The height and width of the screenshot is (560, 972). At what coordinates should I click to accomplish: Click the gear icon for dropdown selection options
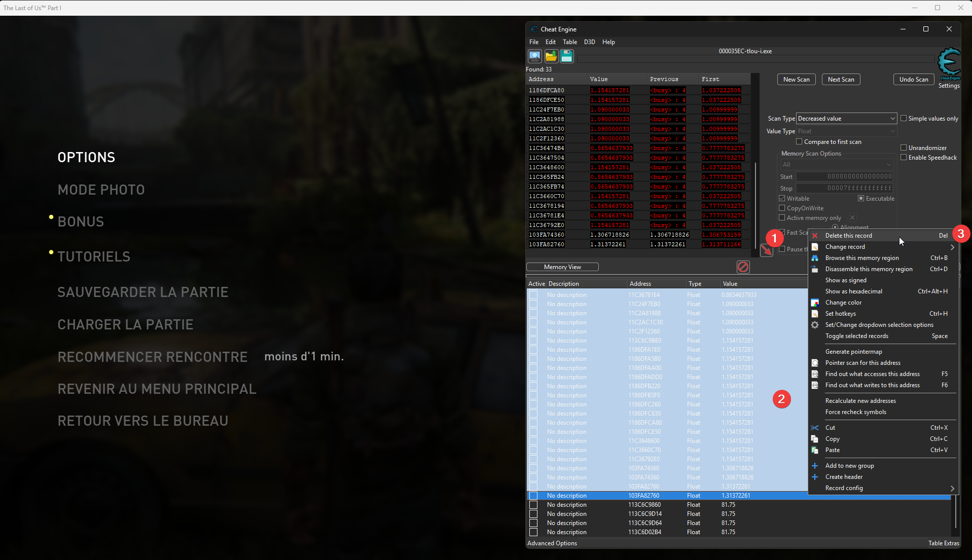click(x=815, y=325)
